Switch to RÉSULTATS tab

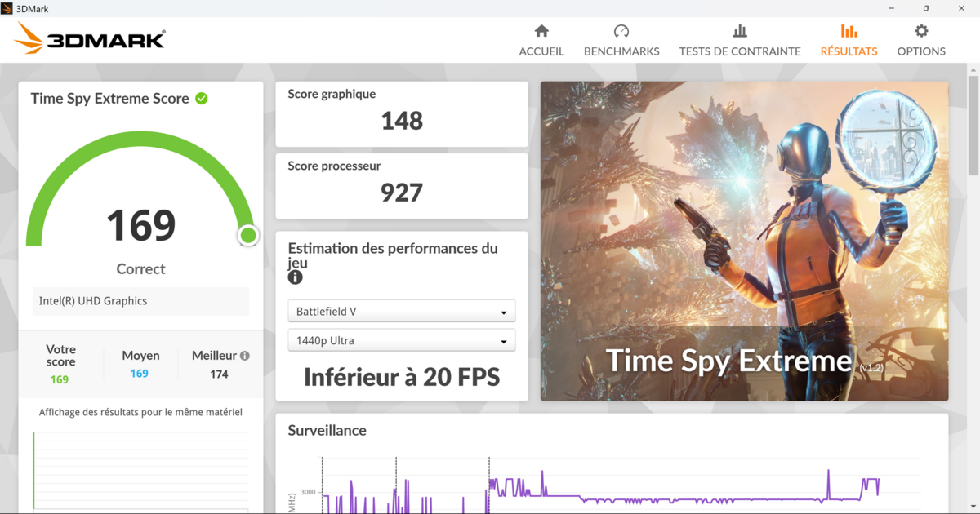coord(849,51)
